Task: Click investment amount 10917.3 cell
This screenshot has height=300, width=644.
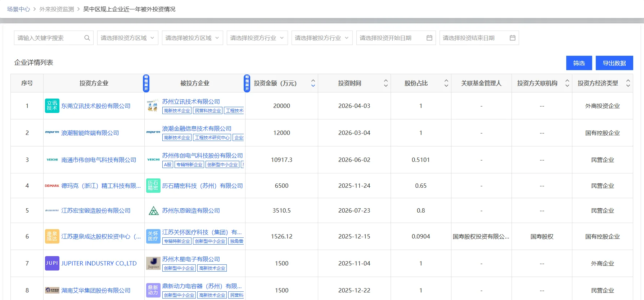Action: 282,160
